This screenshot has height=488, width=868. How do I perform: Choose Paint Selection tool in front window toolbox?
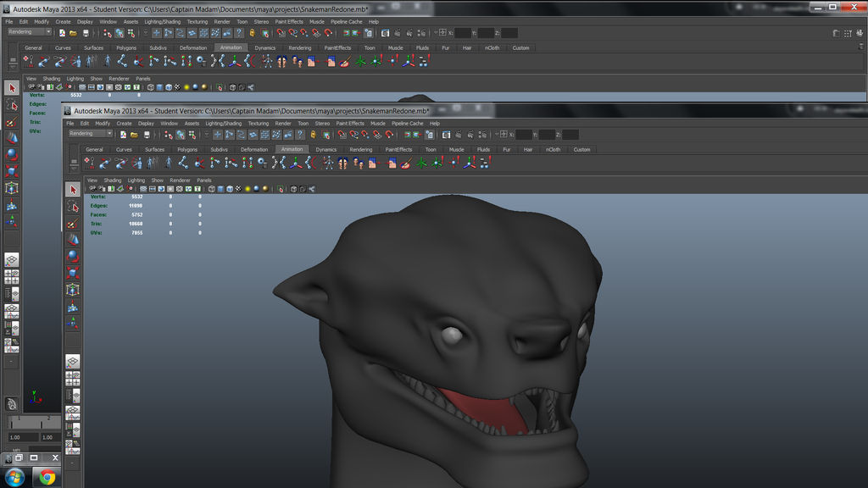click(73, 223)
